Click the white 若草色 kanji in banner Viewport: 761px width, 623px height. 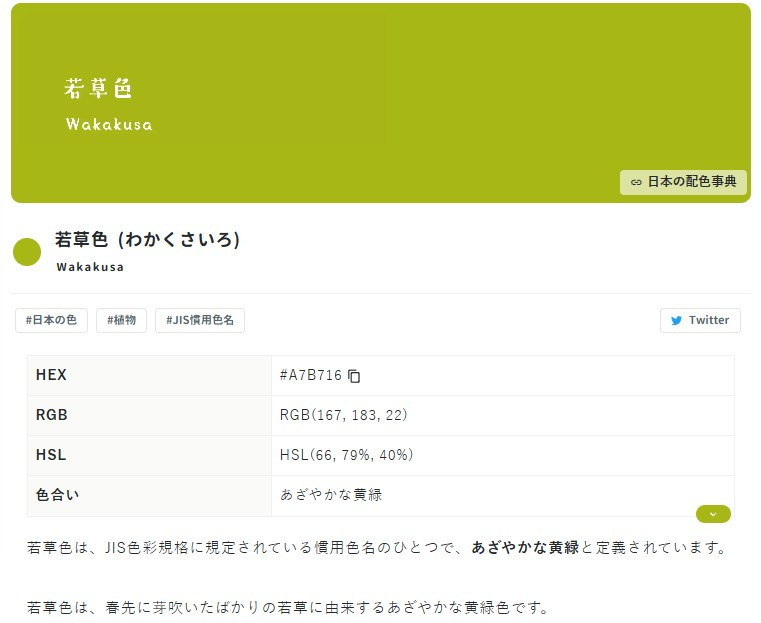tap(98, 88)
